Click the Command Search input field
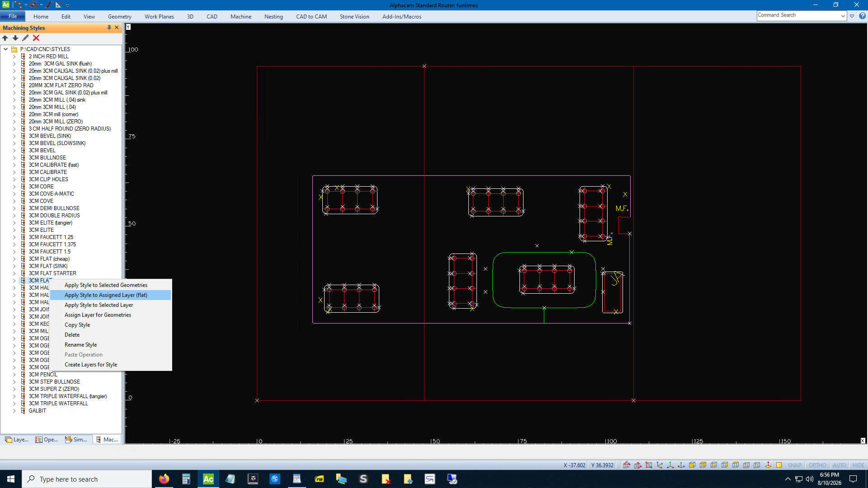This screenshot has width=868, height=488. tap(798, 15)
